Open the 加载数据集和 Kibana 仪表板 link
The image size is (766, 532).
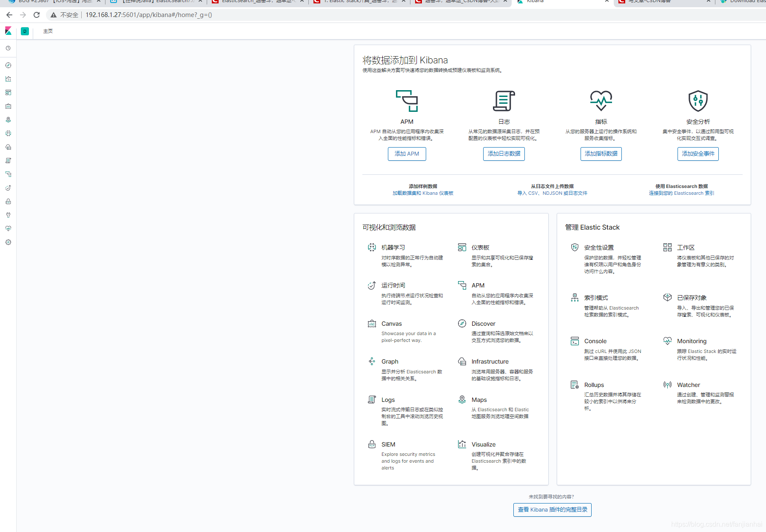tap(423, 193)
